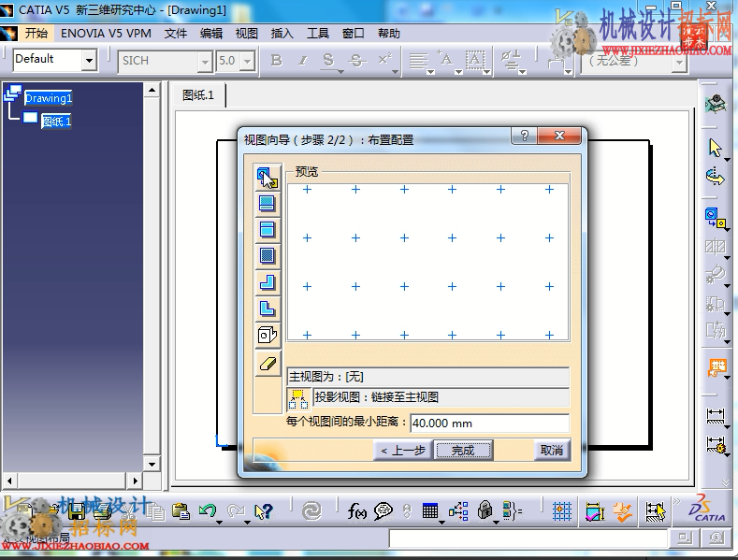Click the CATIA logo icon at bottom right
The image size is (738, 560).
click(706, 509)
